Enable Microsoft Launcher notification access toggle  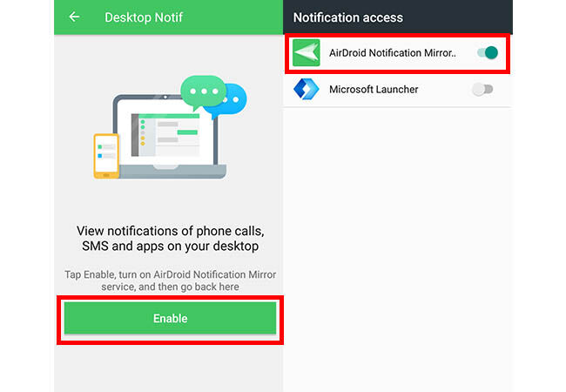pyautogui.click(x=482, y=89)
